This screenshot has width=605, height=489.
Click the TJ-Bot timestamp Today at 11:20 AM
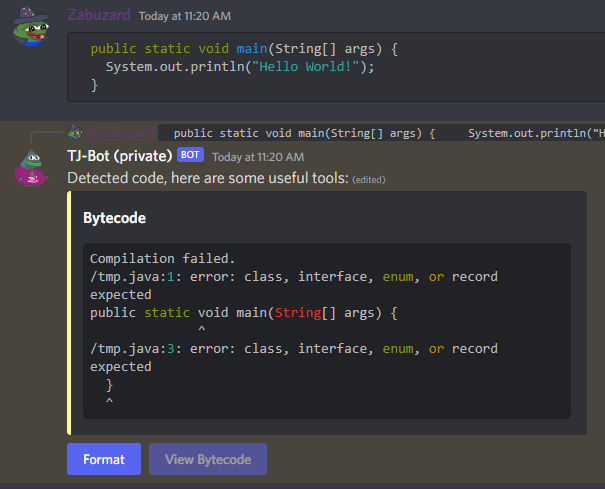coord(258,157)
